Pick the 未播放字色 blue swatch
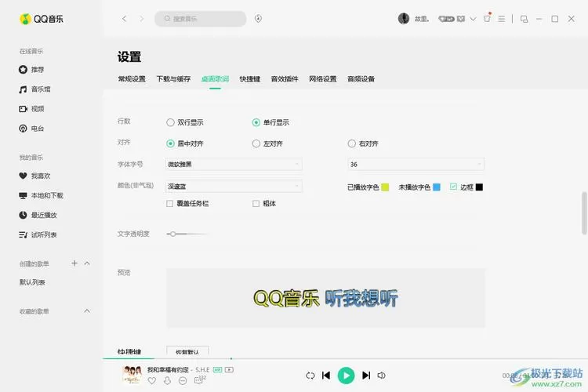588x392 pixels. pyautogui.click(x=437, y=187)
